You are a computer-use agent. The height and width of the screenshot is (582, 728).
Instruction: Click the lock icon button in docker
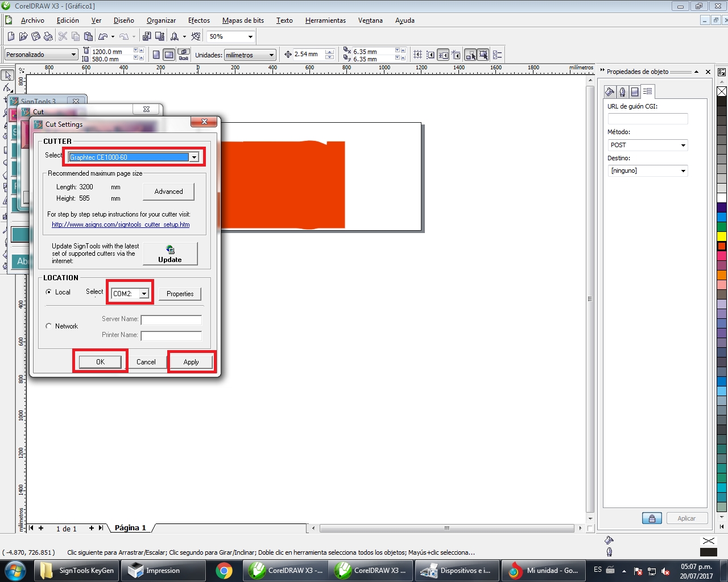(652, 518)
